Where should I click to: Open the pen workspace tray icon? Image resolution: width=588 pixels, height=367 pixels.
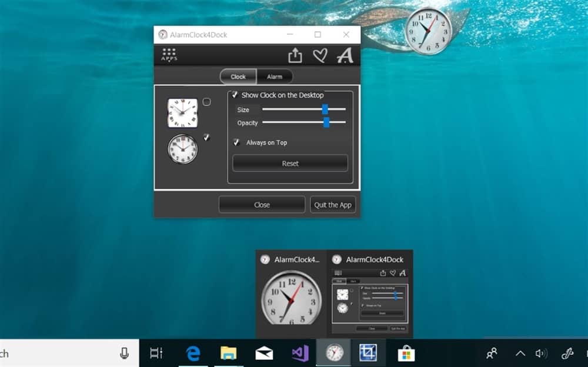pyautogui.click(x=567, y=353)
